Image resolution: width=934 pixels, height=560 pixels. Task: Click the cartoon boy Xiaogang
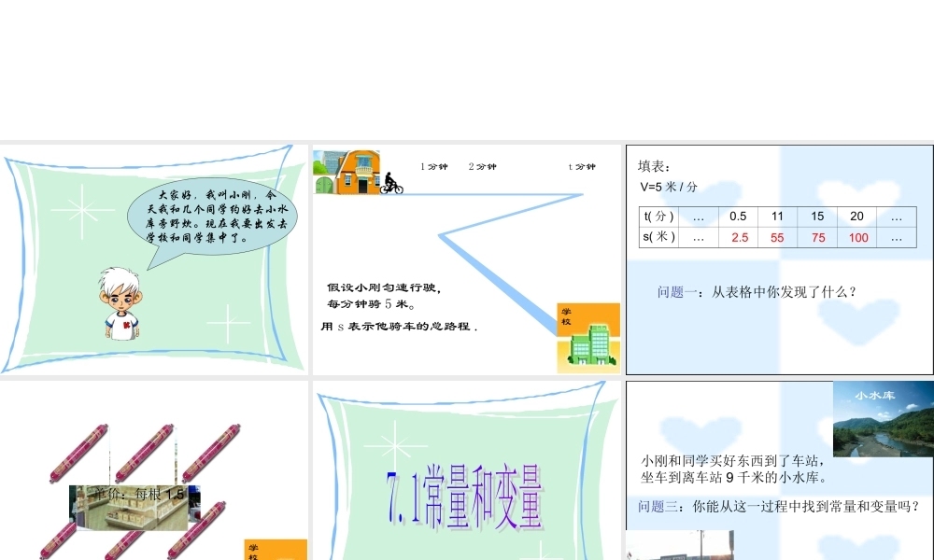(120, 303)
